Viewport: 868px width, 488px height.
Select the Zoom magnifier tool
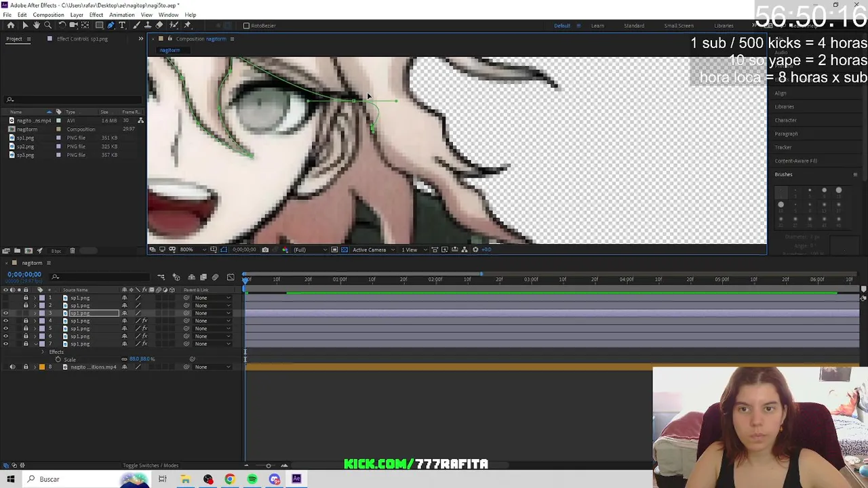48,25
